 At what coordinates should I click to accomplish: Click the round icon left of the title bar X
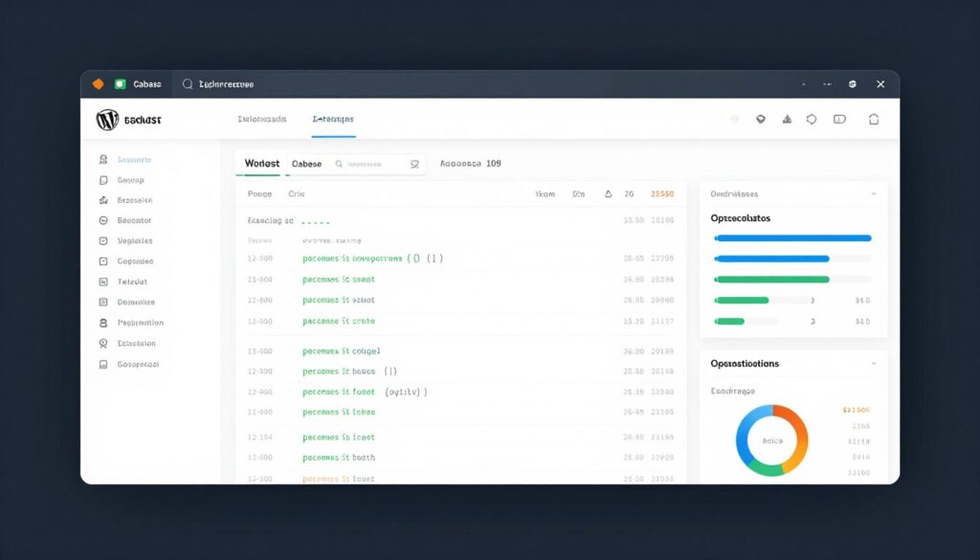(853, 83)
